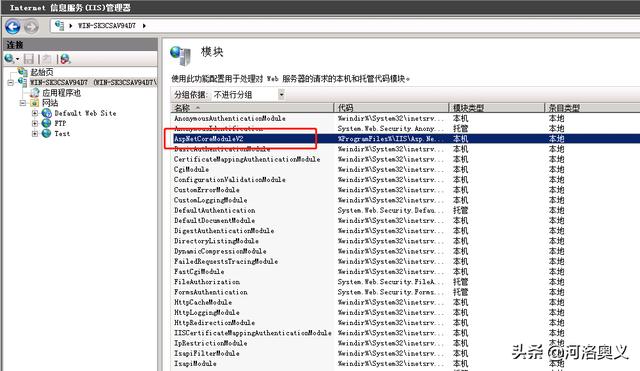Select the Start Page icon in the tree
The width and height of the screenshot is (640, 371).
(23, 72)
